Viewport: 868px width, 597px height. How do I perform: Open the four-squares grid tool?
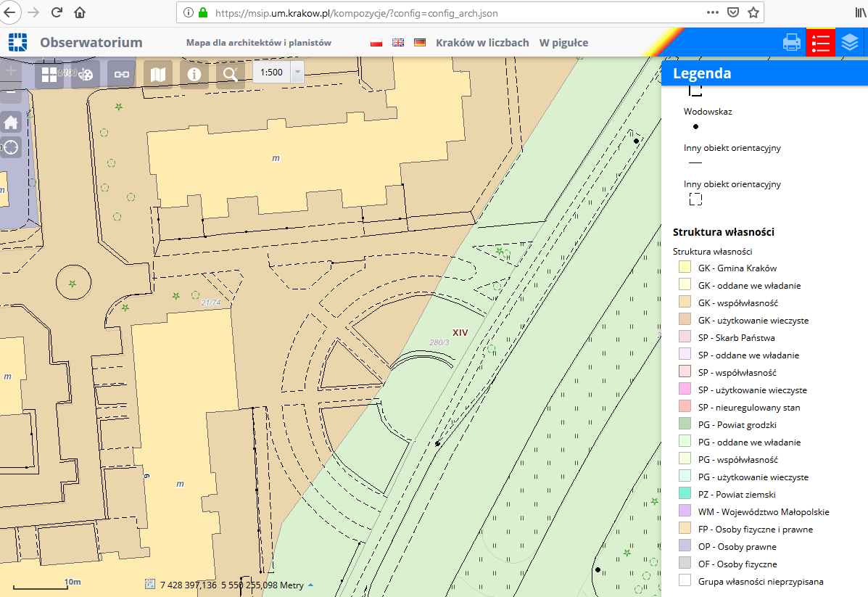(49, 74)
